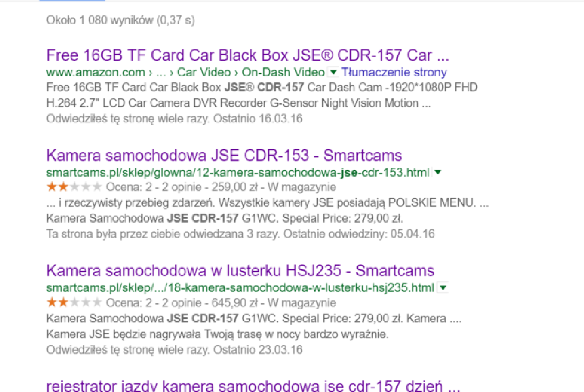This screenshot has width=584, height=392.
Task: Expand dropdown arrow after jse-cdr-153.html URL
Action: pyautogui.click(x=438, y=172)
